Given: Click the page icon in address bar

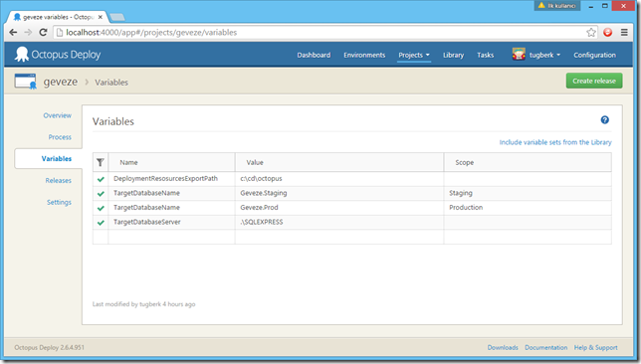Looking at the screenshot, I should coord(60,32).
